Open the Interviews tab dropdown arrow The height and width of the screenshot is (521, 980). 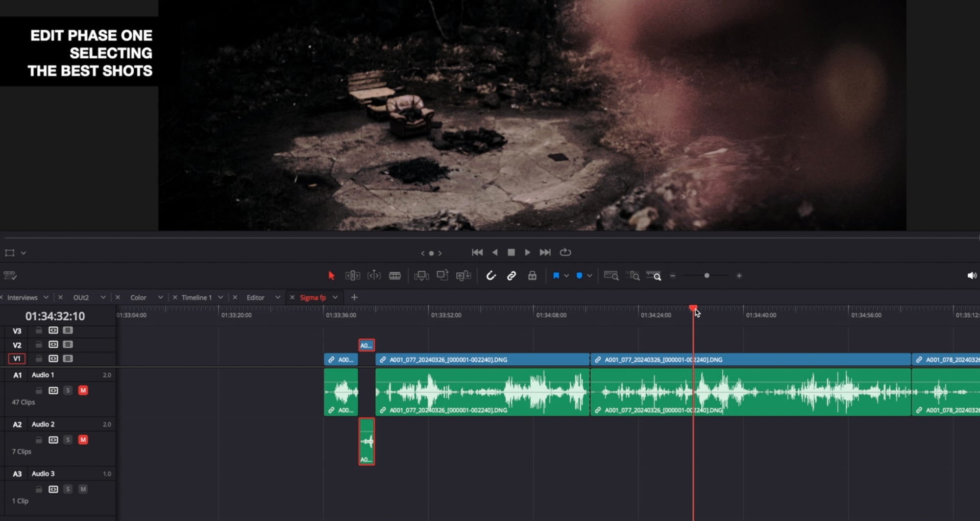[46, 297]
